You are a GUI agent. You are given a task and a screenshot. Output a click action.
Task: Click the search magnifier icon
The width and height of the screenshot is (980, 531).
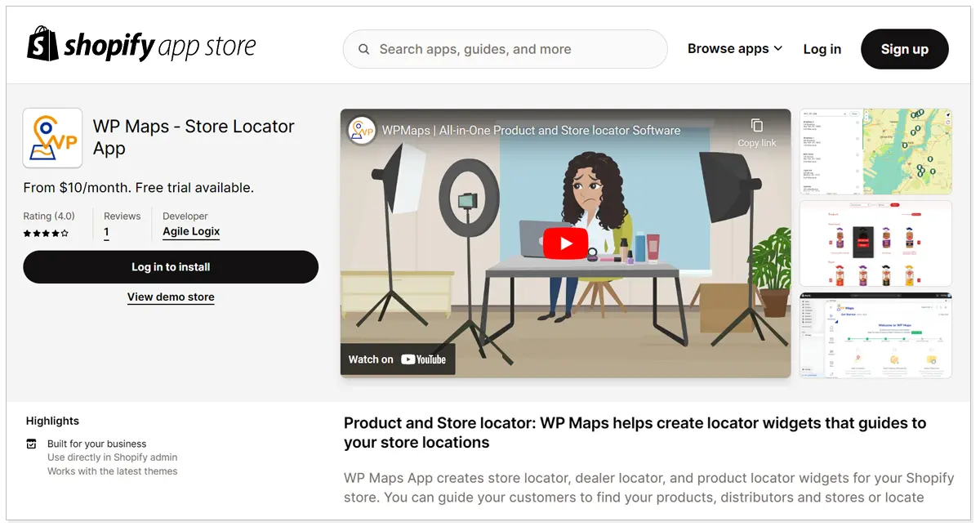[364, 49]
